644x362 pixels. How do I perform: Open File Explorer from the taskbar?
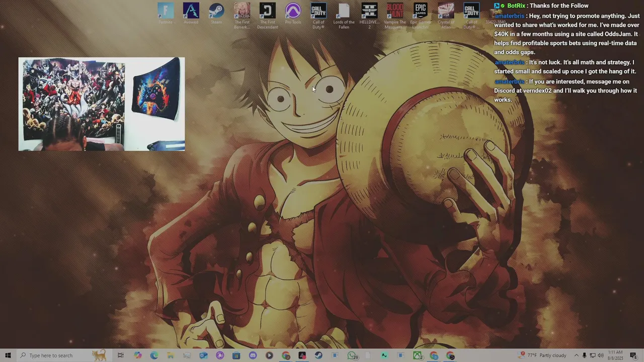pos(171,355)
